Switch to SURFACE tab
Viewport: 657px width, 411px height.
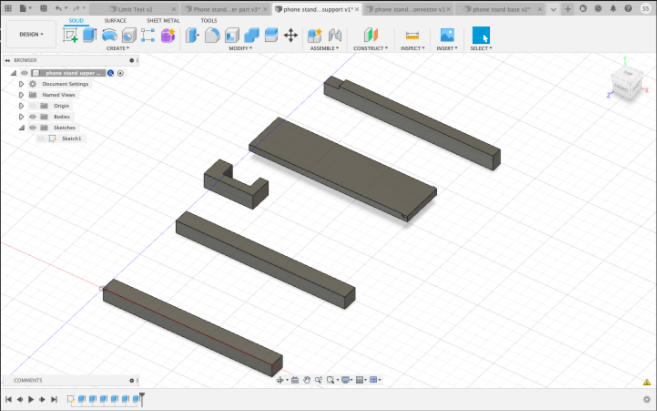coord(115,21)
